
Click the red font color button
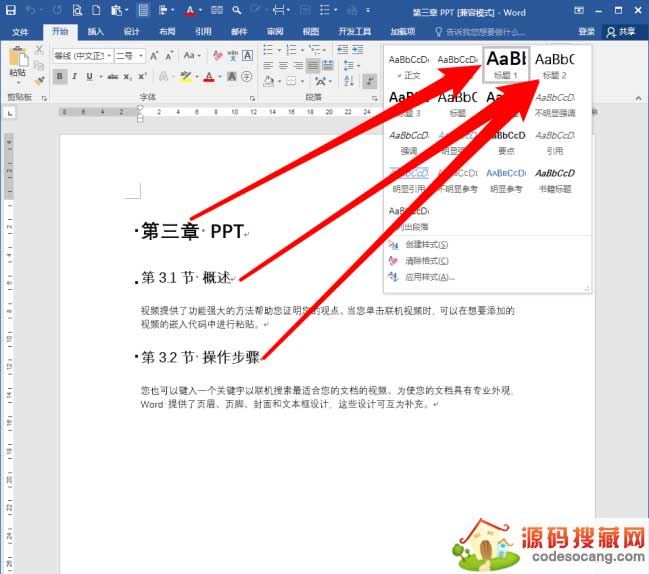click(209, 77)
